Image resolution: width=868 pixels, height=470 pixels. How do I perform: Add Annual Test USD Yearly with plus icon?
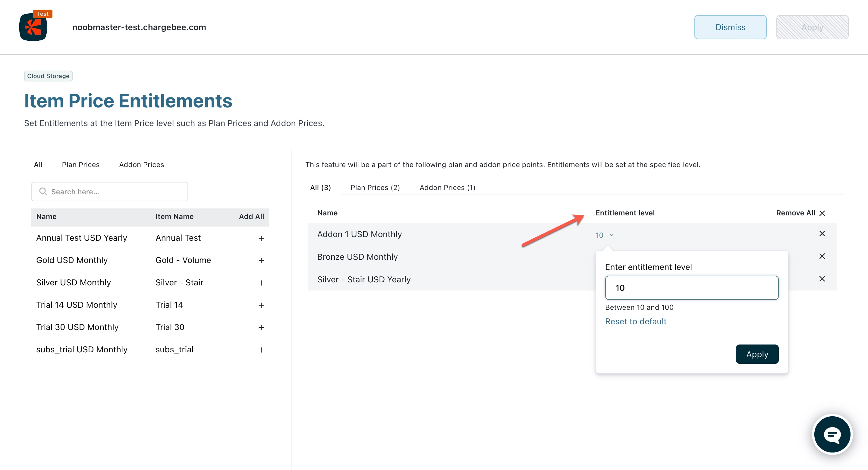[261, 238]
